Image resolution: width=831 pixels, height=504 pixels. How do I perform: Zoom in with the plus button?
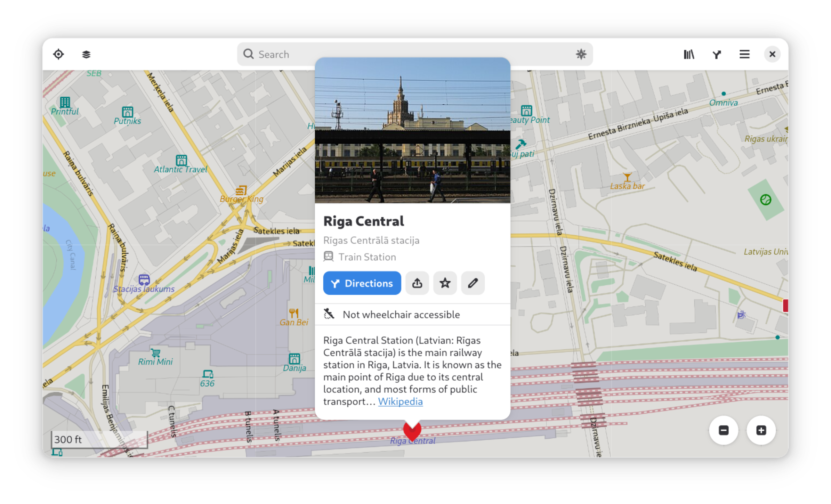tap(761, 430)
